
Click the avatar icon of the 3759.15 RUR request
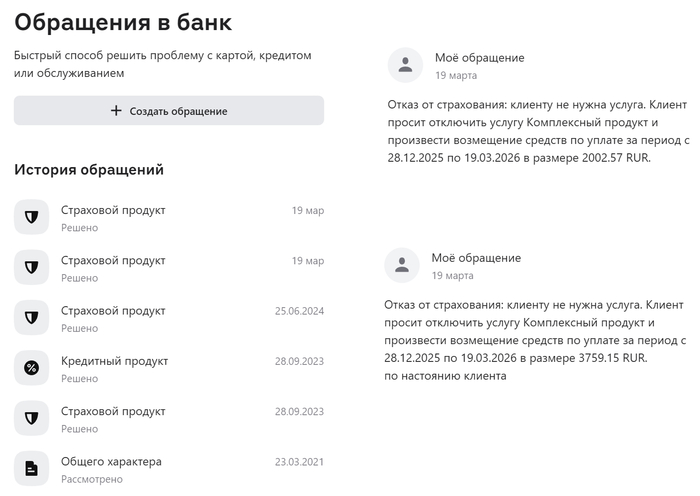402,265
